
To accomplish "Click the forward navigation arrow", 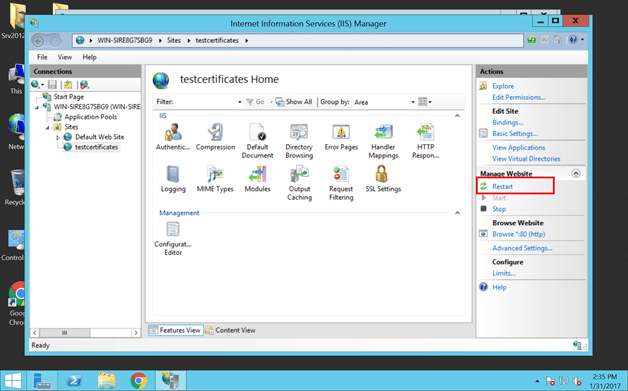I will click(x=55, y=41).
